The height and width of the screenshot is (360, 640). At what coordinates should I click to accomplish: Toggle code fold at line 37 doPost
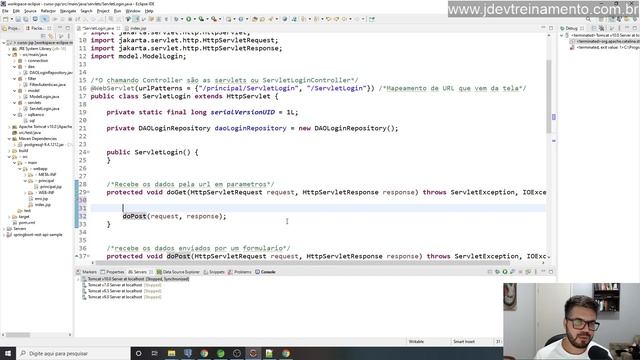pos(89,256)
